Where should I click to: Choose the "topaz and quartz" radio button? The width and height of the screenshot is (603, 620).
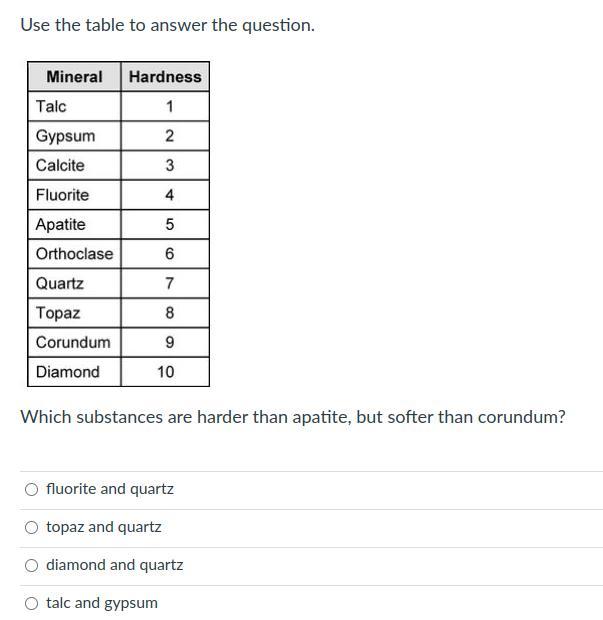pyautogui.click(x=32, y=527)
